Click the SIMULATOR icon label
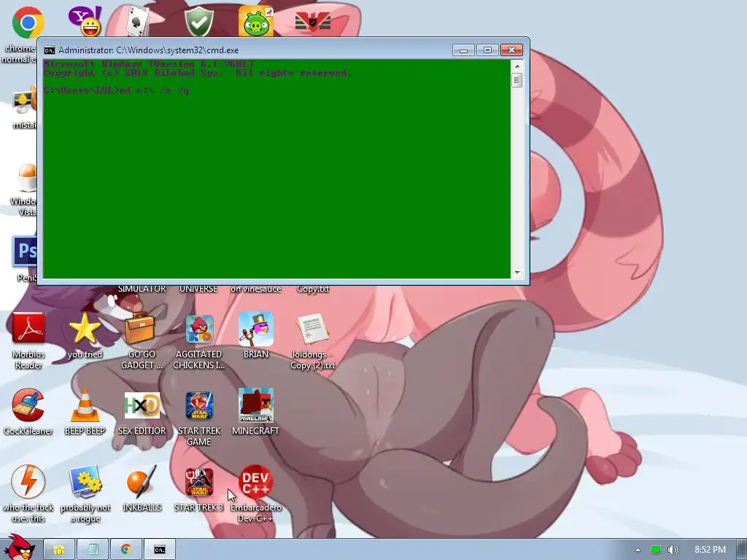 (142, 289)
